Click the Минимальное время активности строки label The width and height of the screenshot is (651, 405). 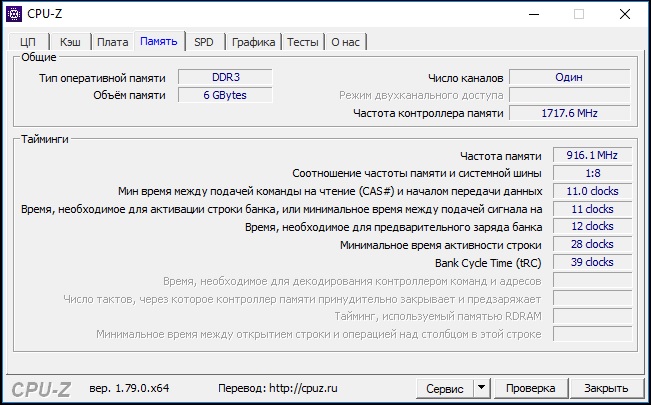coord(441,245)
